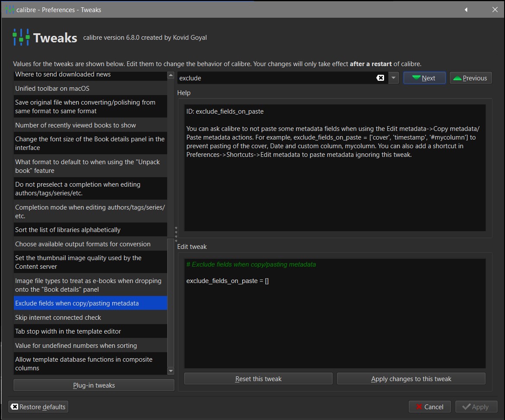
Task: Click the tweaks list scroll up arrow
Action: 171,75
